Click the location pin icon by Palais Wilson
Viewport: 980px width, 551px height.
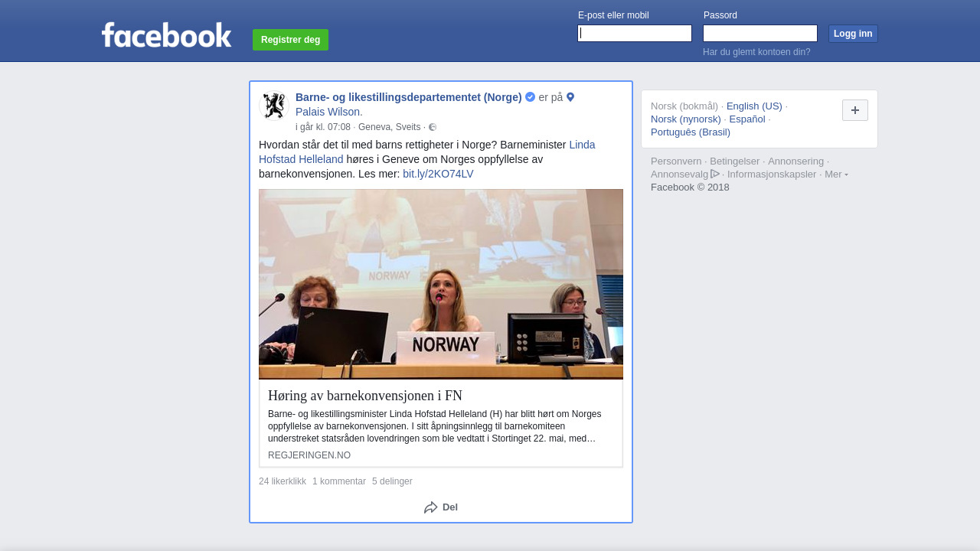point(570,97)
